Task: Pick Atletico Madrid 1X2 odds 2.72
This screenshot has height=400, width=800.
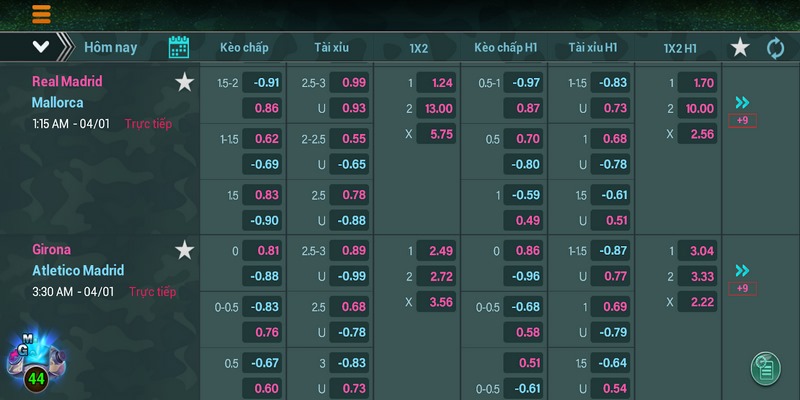Action: coord(436,276)
